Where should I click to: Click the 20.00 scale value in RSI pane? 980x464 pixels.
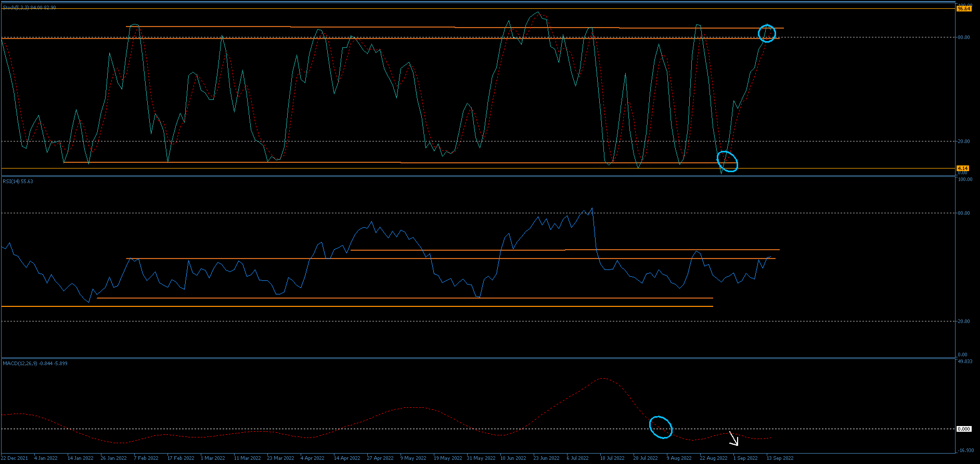[964, 321]
